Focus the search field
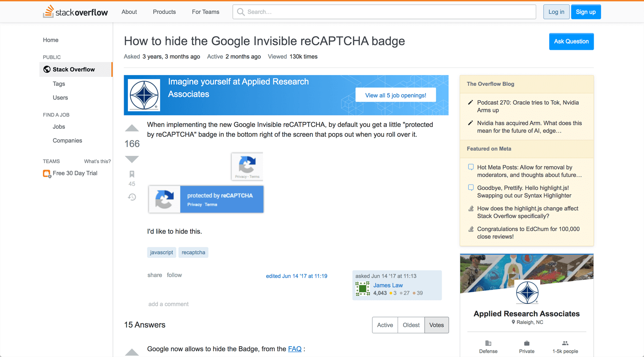 tap(384, 12)
